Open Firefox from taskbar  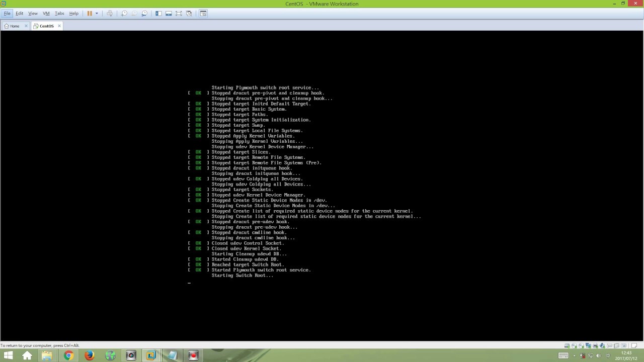click(90, 355)
